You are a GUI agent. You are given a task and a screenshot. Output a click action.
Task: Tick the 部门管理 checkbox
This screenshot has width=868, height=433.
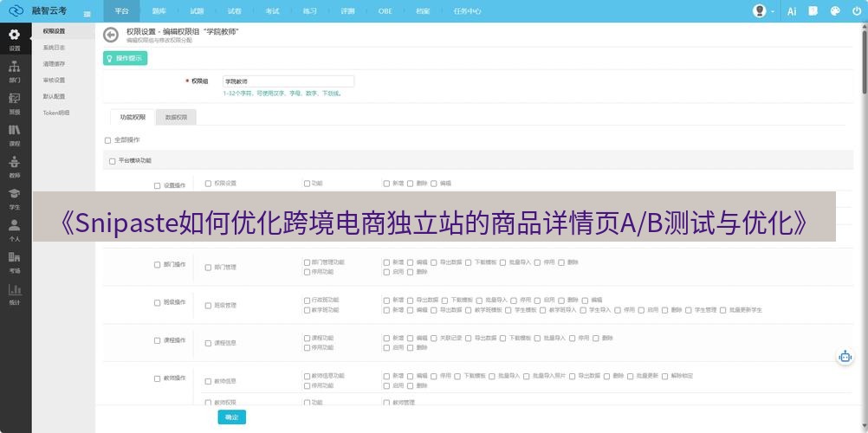click(208, 268)
